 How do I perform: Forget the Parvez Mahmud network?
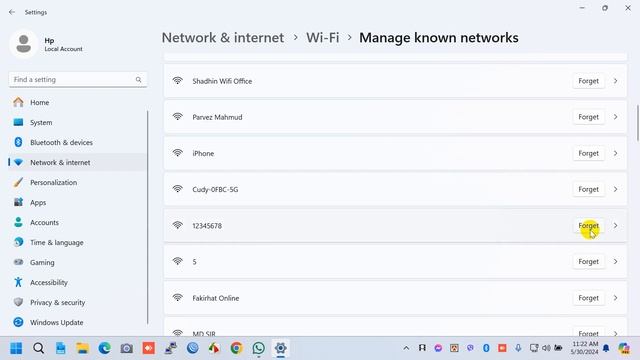(x=588, y=117)
